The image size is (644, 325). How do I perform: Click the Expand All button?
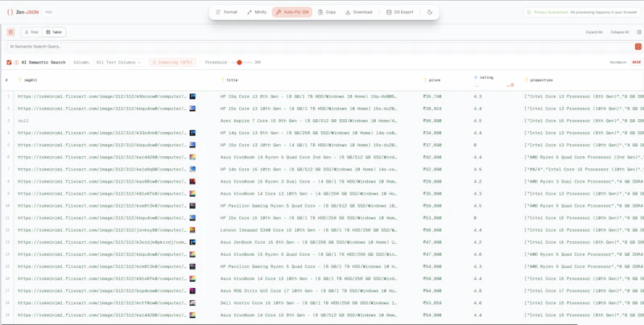594,32
